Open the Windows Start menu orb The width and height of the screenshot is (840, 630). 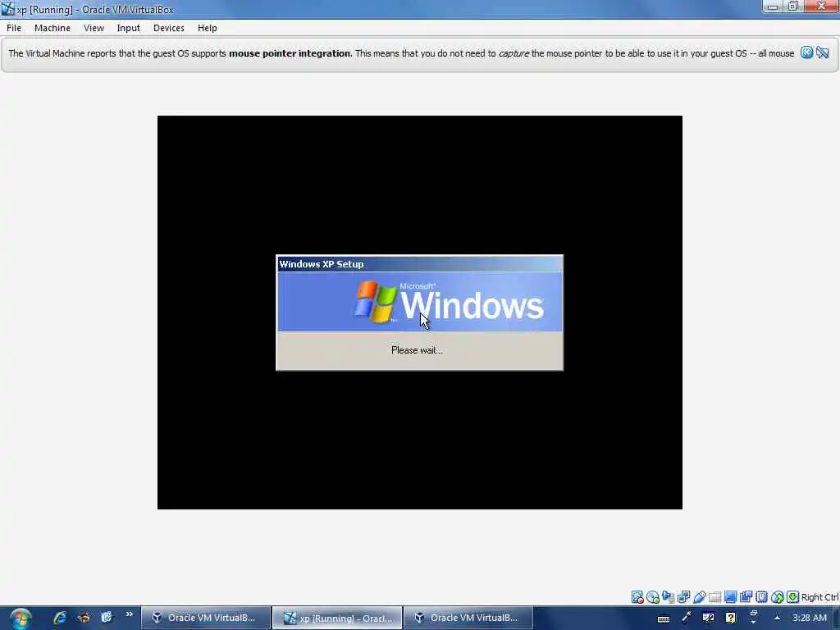(x=21, y=619)
